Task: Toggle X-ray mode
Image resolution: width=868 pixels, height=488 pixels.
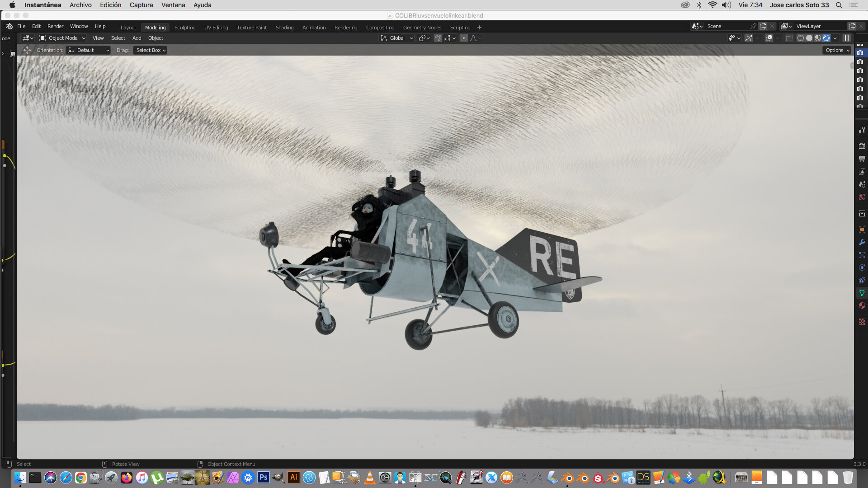Action: point(789,38)
